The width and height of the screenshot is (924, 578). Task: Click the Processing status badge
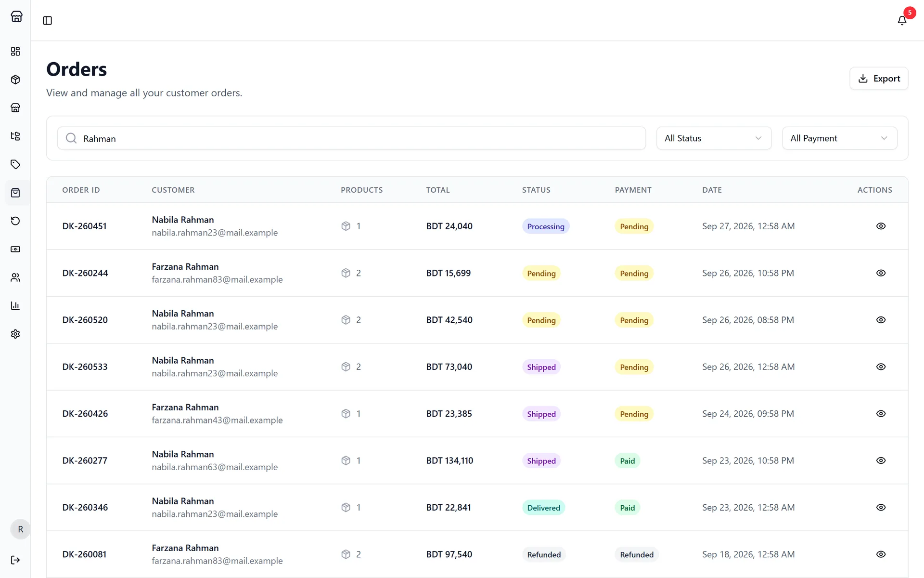click(546, 226)
